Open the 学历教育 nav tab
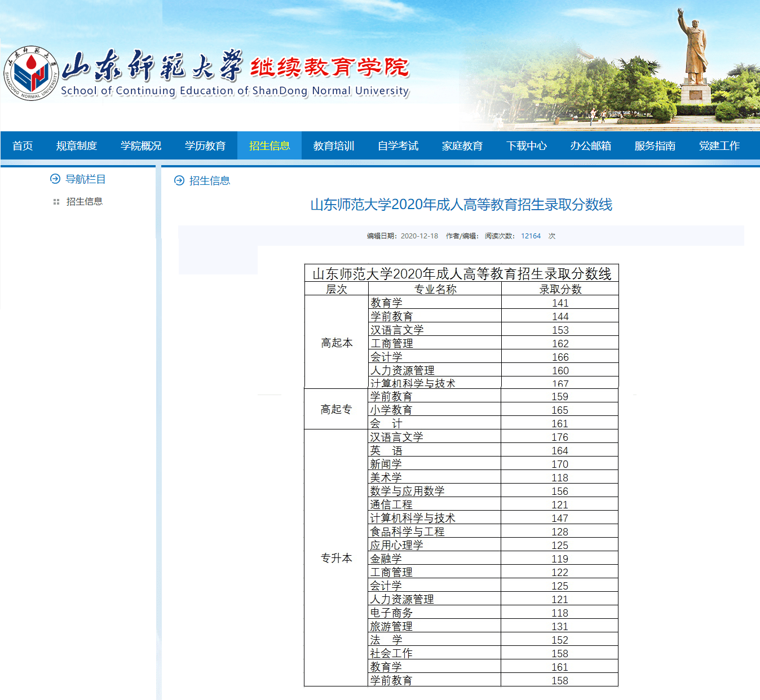 (x=205, y=146)
